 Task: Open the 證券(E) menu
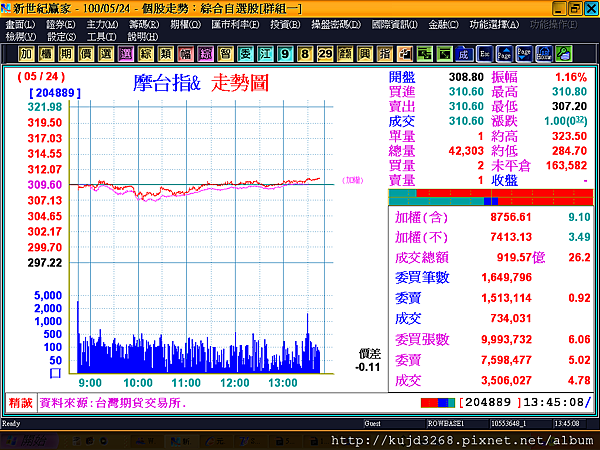point(60,25)
